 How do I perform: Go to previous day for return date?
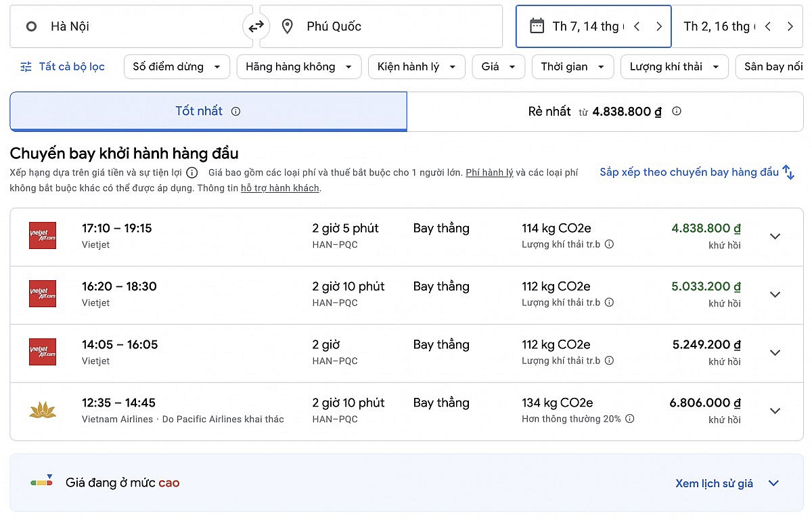tap(767, 26)
